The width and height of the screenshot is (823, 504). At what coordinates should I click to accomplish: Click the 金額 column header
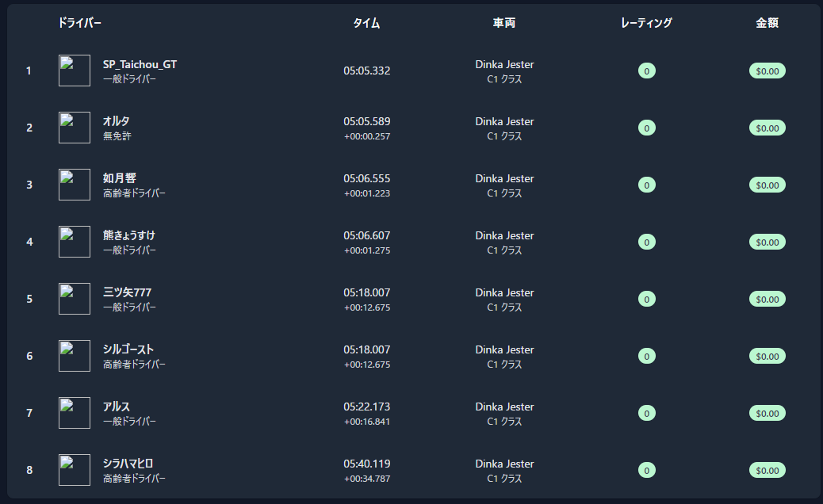767,23
